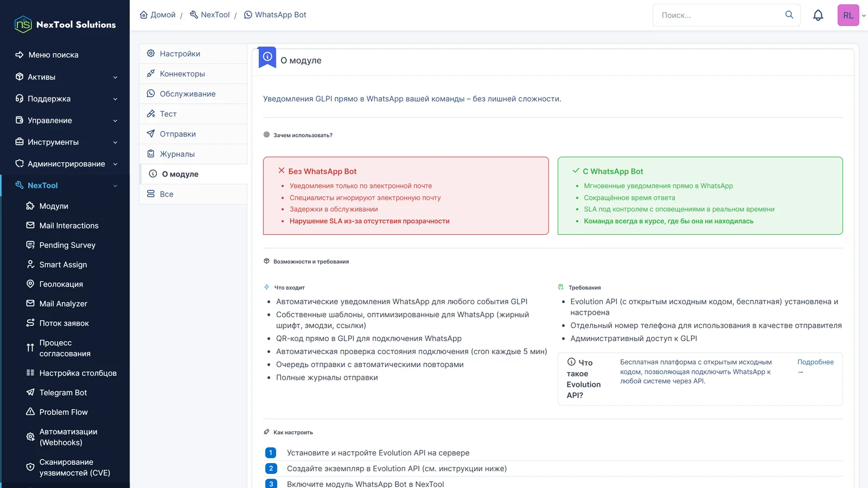Open Mail Analyzer in sidebar

pos(63,304)
